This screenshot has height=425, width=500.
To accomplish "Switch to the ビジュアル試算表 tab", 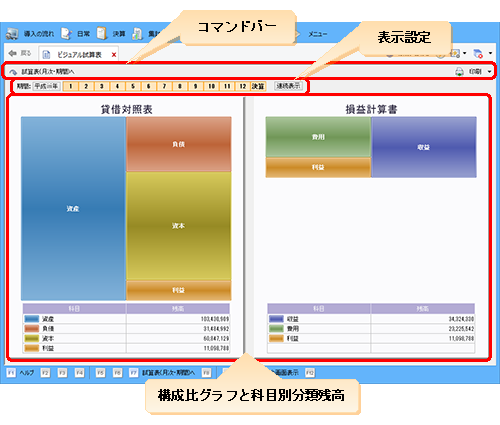I will pos(79,55).
